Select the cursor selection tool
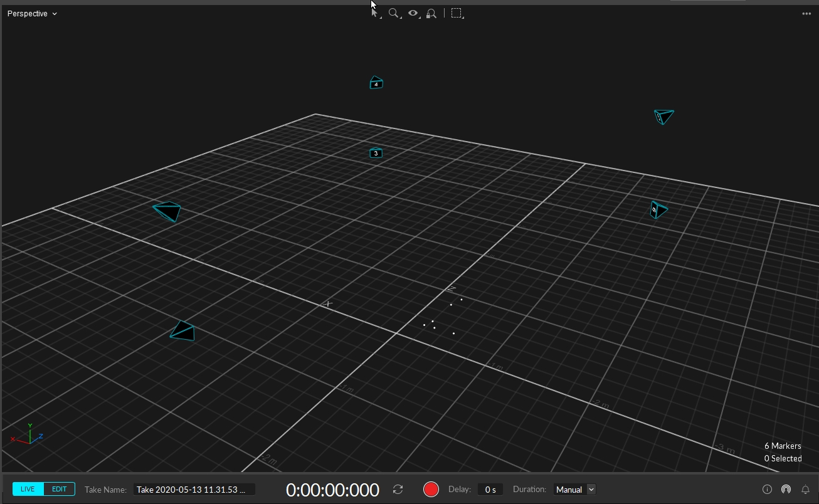Viewport: 819px width, 504px height. click(375, 13)
